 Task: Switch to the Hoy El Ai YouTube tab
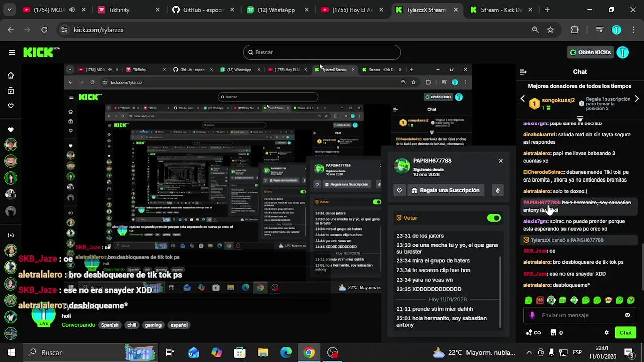click(x=353, y=10)
